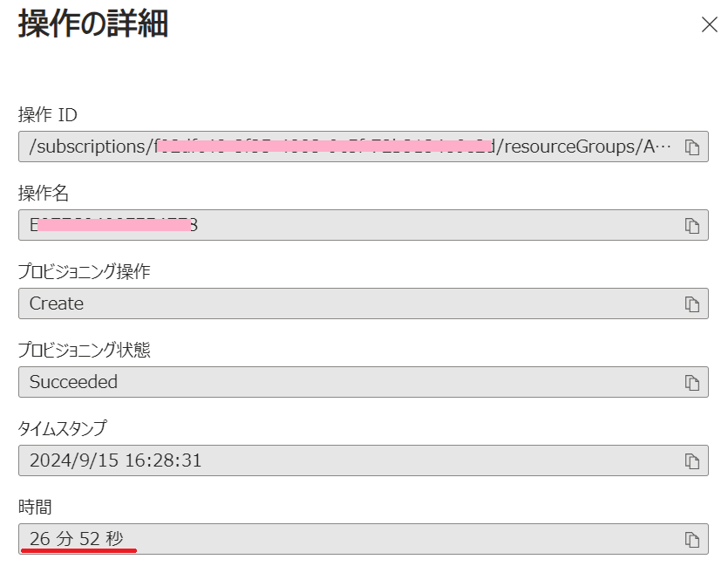This screenshot has width=728, height=566.
Task: Click the プロビジョニング操作 label
Action: point(84,271)
